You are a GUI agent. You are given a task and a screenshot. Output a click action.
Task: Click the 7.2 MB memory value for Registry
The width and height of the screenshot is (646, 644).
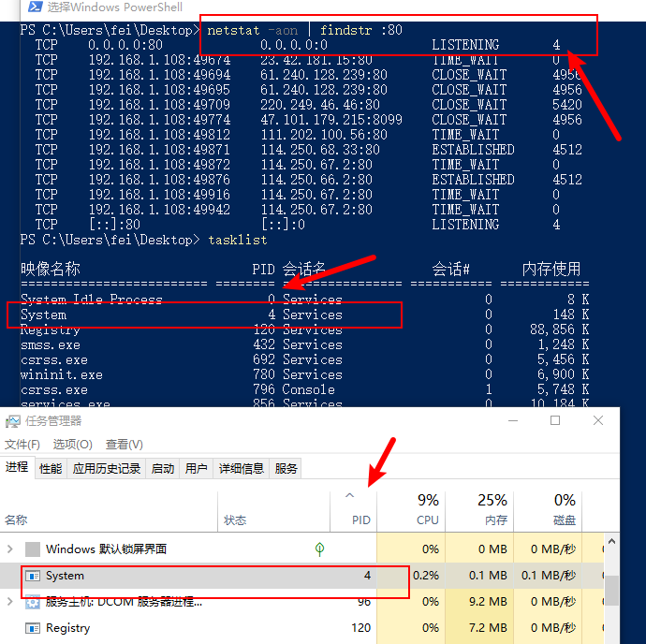(488, 628)
